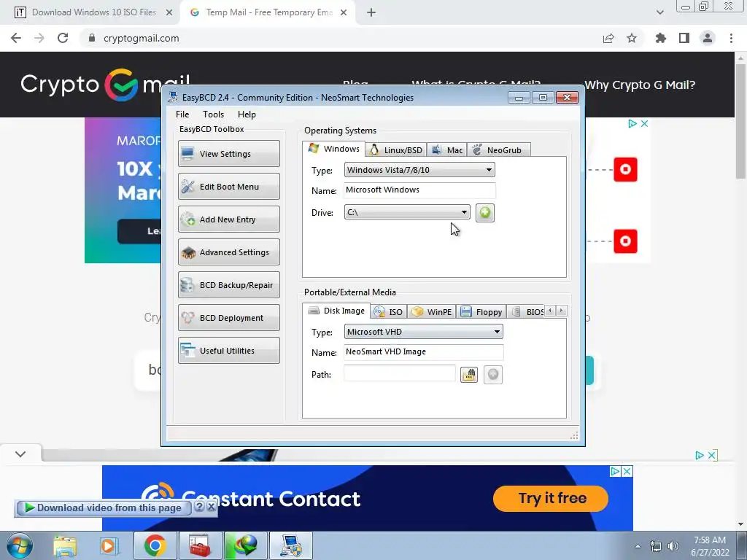Select the Floppy media tab
Screen dimensions: 747x560
click(481, 312)
